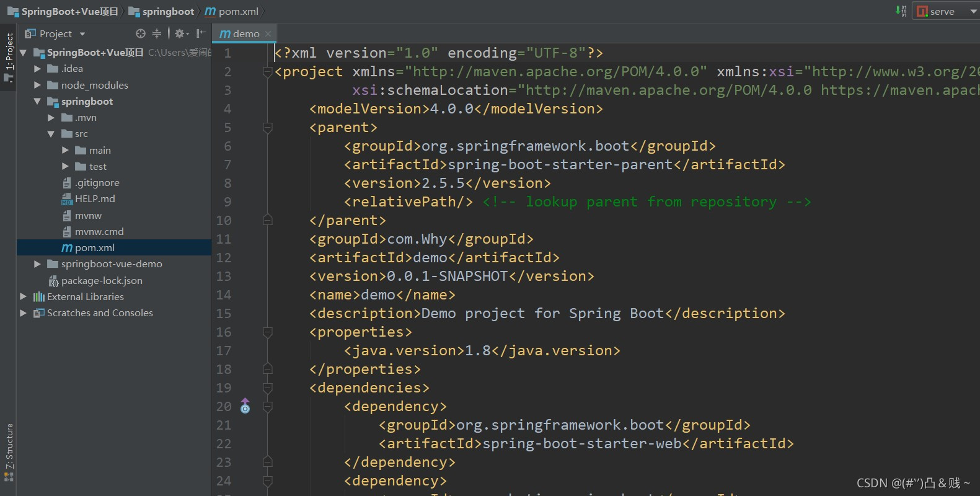Click the Project view icon beside Project label

pyautogui.click(x=30, y=33)
